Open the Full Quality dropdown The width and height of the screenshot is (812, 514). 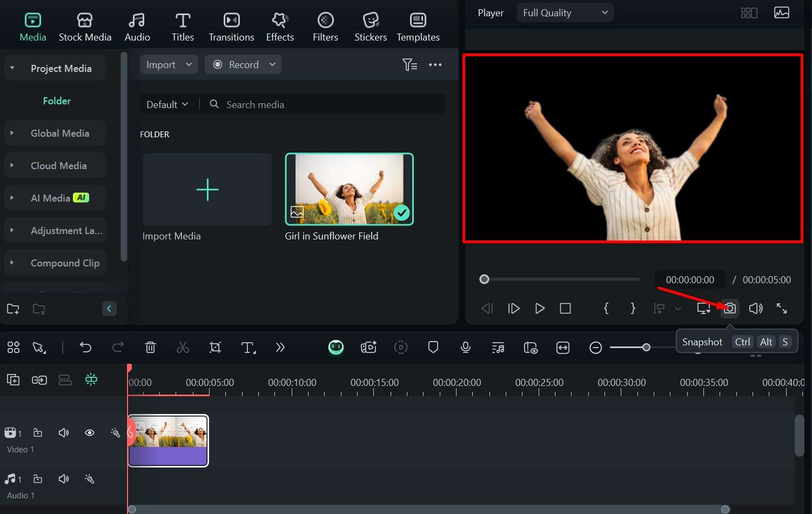pyautogui.click(x=565, y=13)
